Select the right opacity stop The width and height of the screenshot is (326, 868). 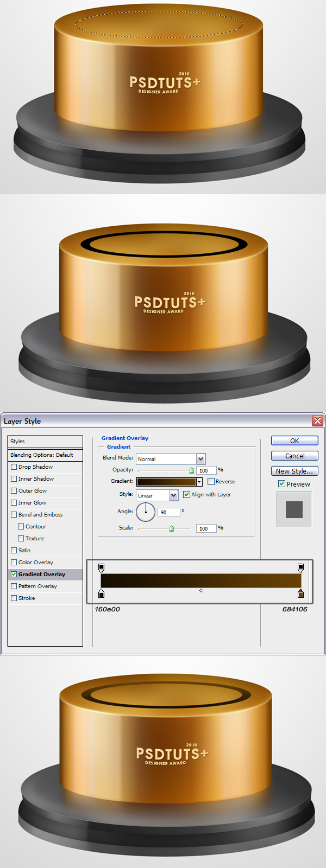coord(300,567)
